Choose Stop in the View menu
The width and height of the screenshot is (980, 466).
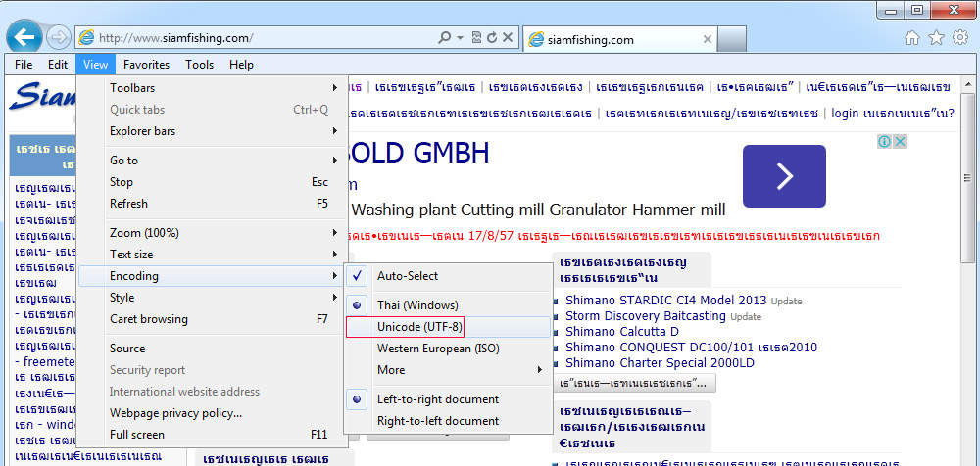coord(212,182)
